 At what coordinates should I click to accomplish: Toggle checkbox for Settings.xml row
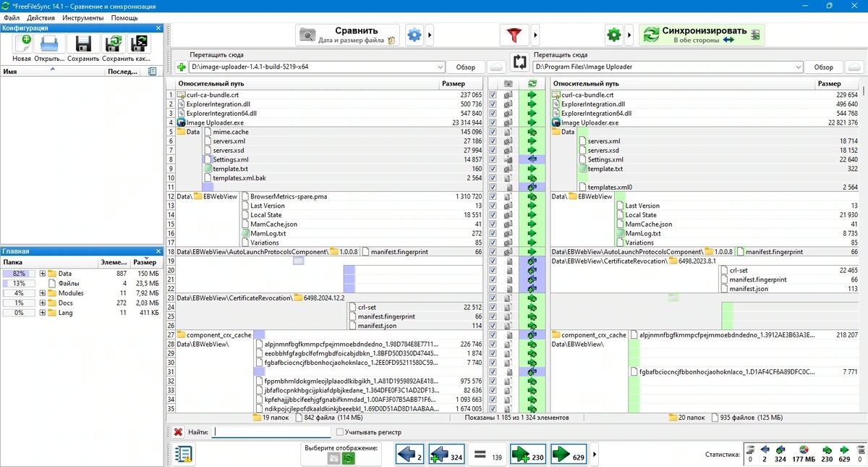point(493,159)
